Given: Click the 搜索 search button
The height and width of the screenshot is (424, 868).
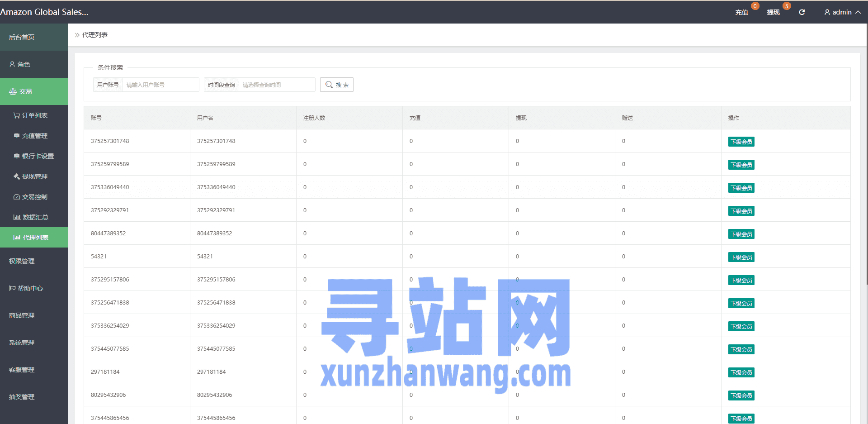Looking at the screenshot, I should [337, 85].
